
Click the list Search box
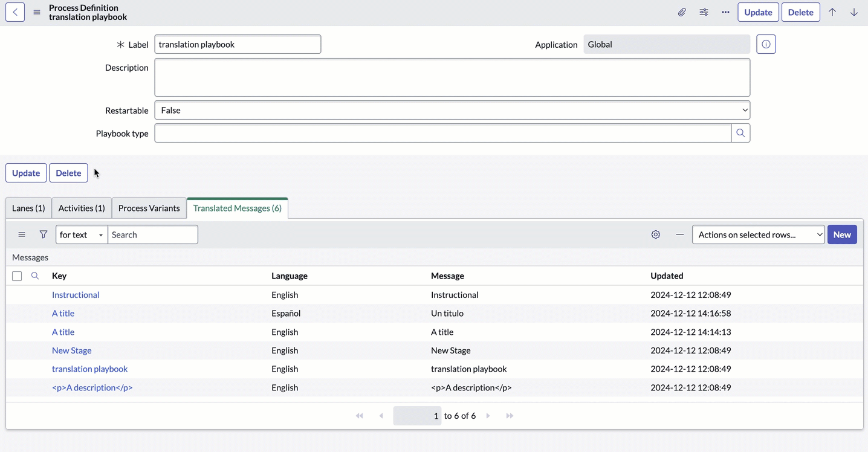click(153, 234)
